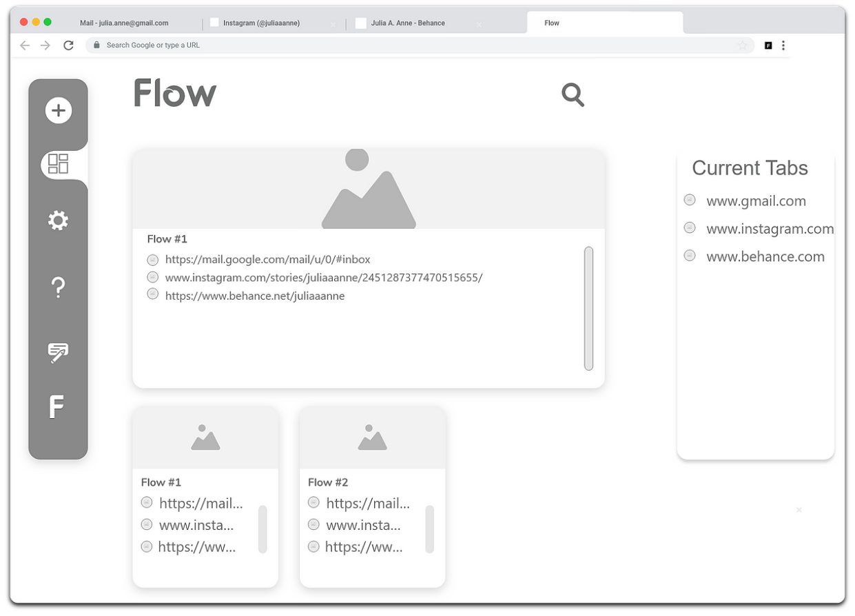Open the mail.google.com inbox link in Flow #1
The width and height of the screenshot is (855, 616).
coord(267,260)
